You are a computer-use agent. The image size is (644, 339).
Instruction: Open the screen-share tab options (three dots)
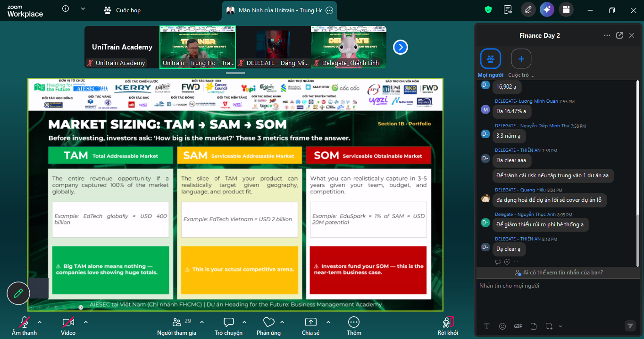[x=329, y=10]
